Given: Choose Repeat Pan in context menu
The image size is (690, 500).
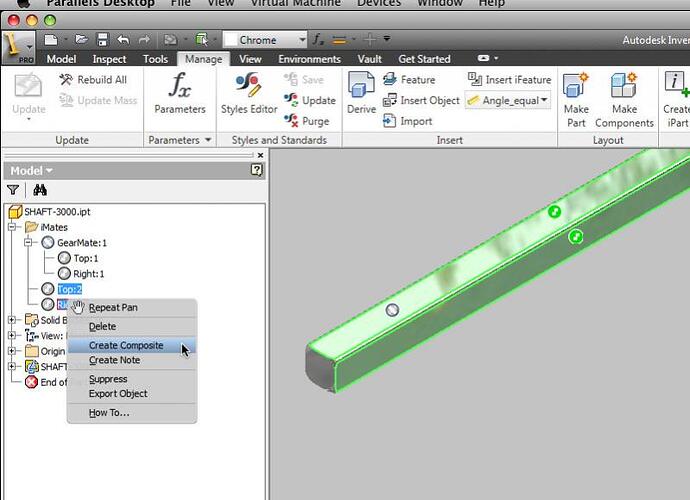Looking at the screenshot, I should click(x=132, y=308).
